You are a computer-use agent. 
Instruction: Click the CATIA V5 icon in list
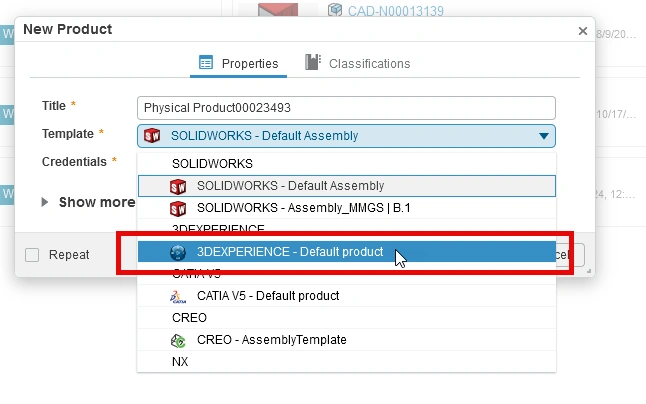pos(178,296)
